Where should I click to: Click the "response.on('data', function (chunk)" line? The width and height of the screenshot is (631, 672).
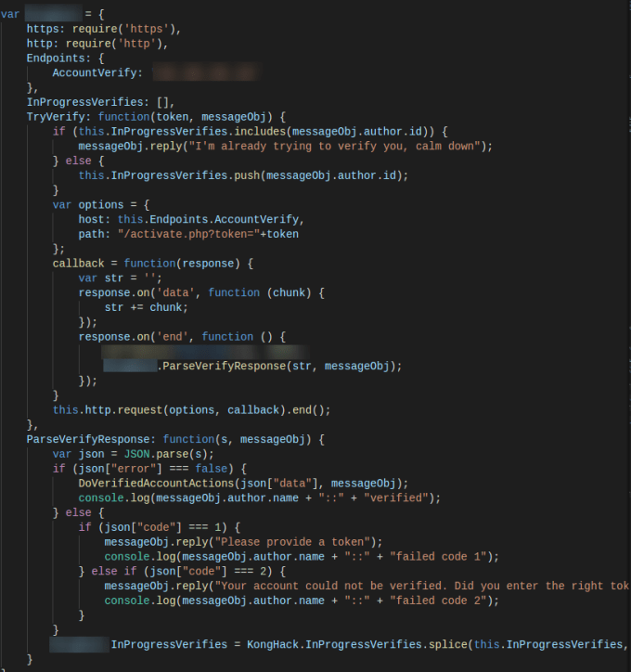click(201, 292)
